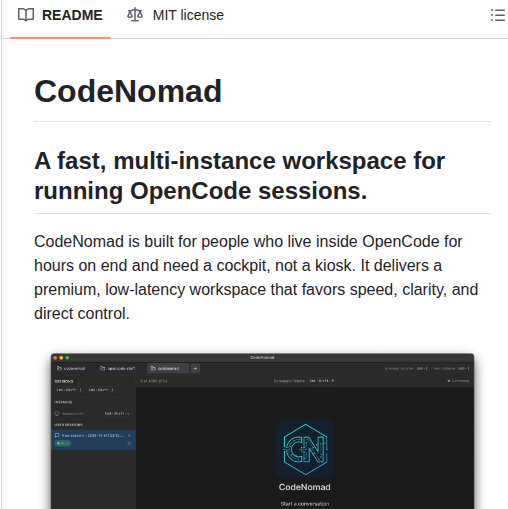Click the CodeNomad hexagon CN logo in screenshot
Image resolution: width=508 pixels, height=509 pixels.
(x=305, y=449)
